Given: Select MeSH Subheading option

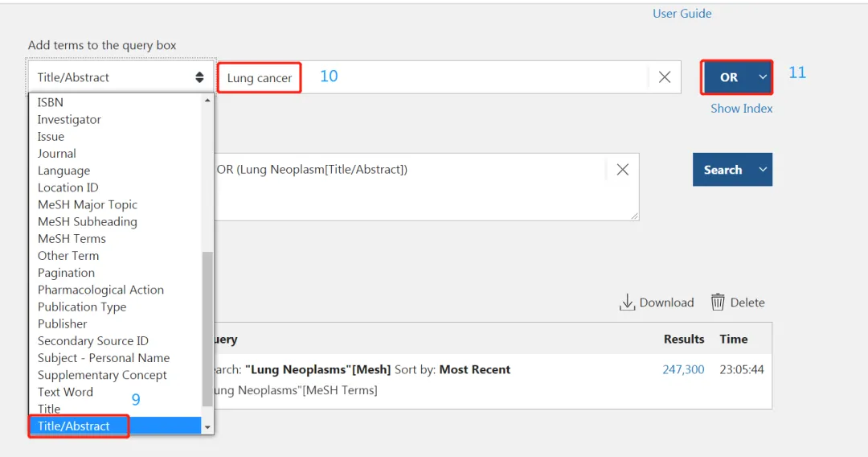Looking at the screenshot, I should point(116,221).
